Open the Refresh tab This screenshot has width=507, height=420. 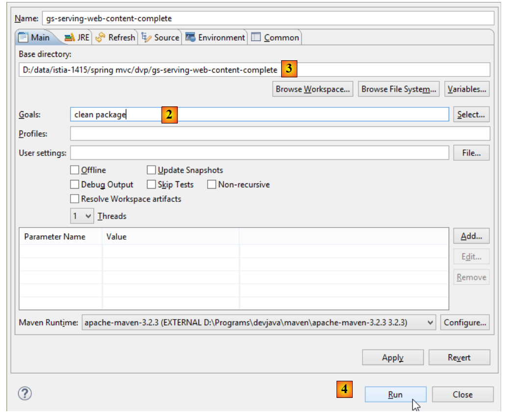coord(116,37)
